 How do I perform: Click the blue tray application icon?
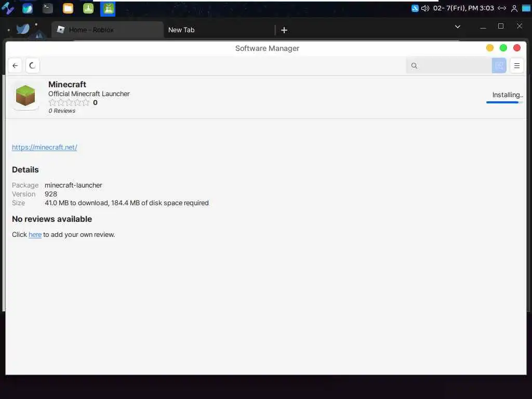415,8
